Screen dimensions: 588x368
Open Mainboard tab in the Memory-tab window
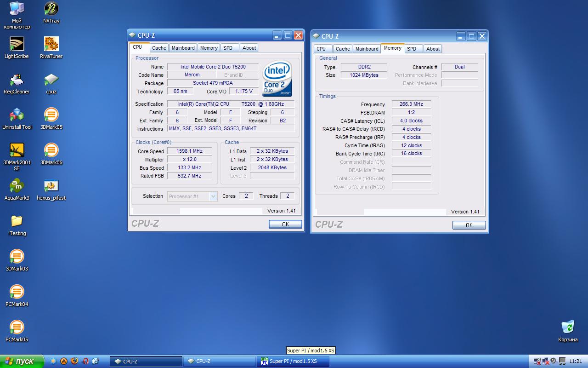[367, 49]
